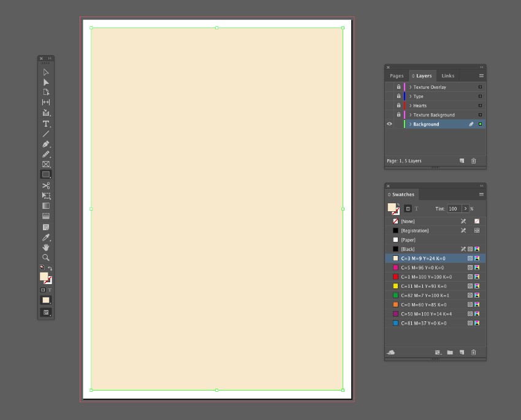Open the Links tab
Viewport: 521px width, 420px height.
click(x=447, y=75)
